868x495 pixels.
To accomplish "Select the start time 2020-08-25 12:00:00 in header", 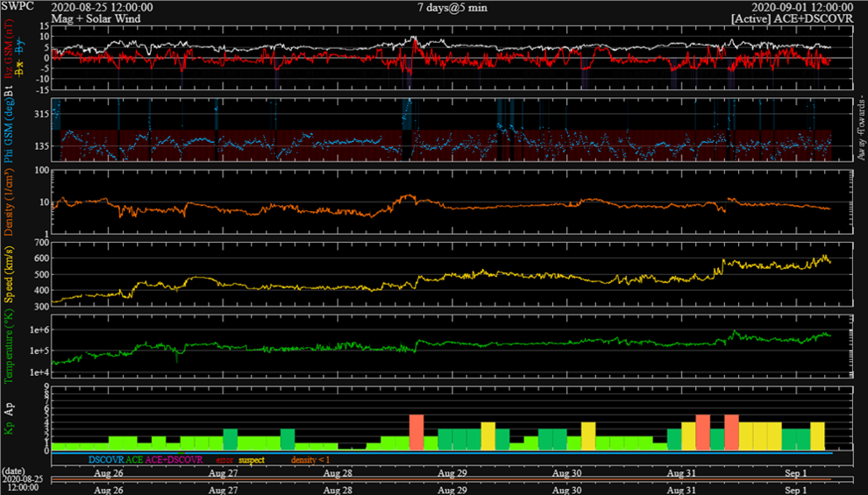I will 102,7.
